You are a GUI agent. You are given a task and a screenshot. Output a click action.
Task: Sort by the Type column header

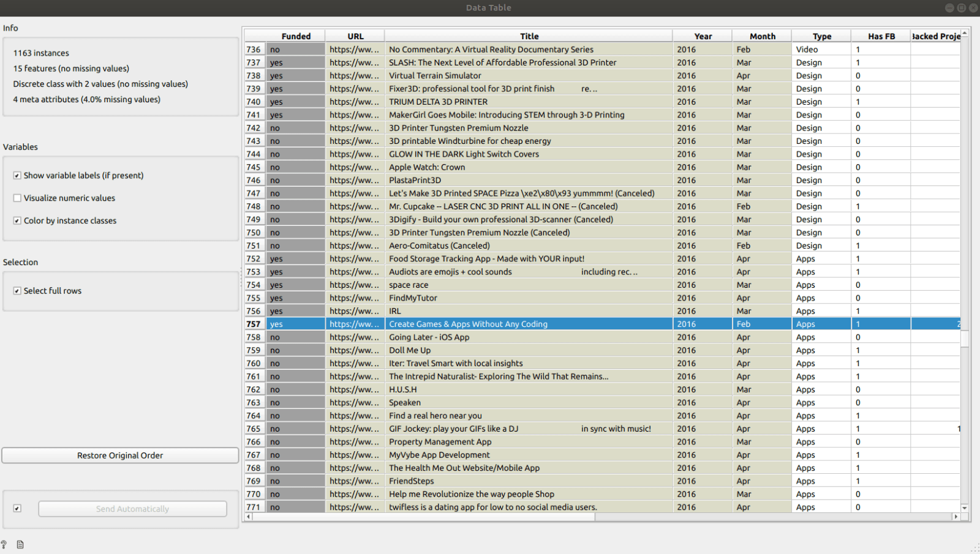click(821, 36)
